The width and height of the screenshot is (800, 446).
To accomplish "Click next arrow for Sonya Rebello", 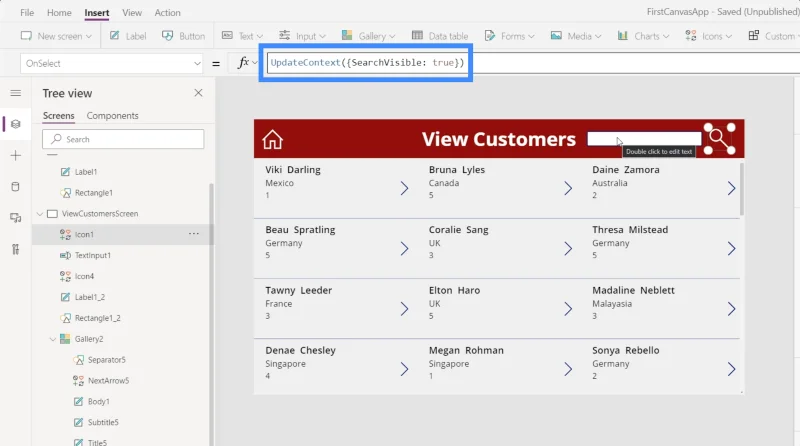I will click(731, 369).
